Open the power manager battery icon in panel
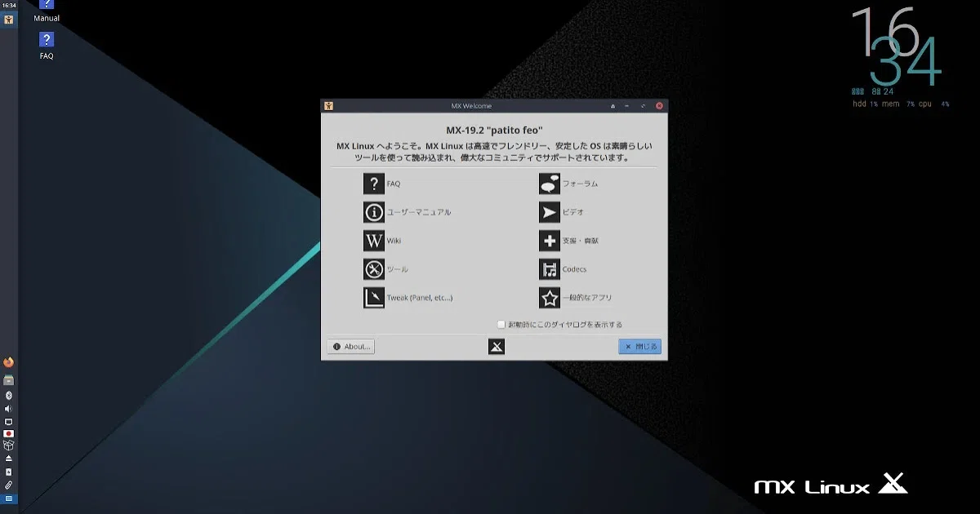 9,472
